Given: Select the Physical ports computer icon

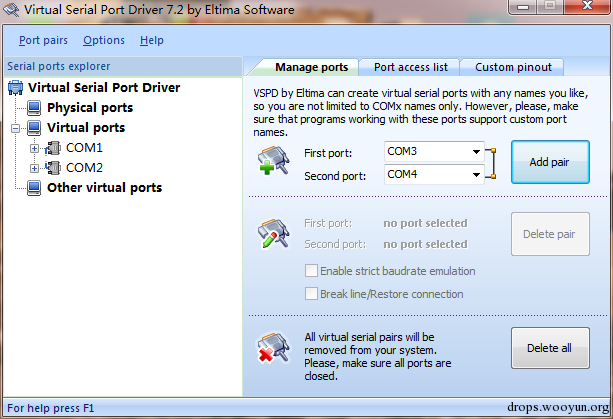Looking at the screenshot, I should click(34, 107).
